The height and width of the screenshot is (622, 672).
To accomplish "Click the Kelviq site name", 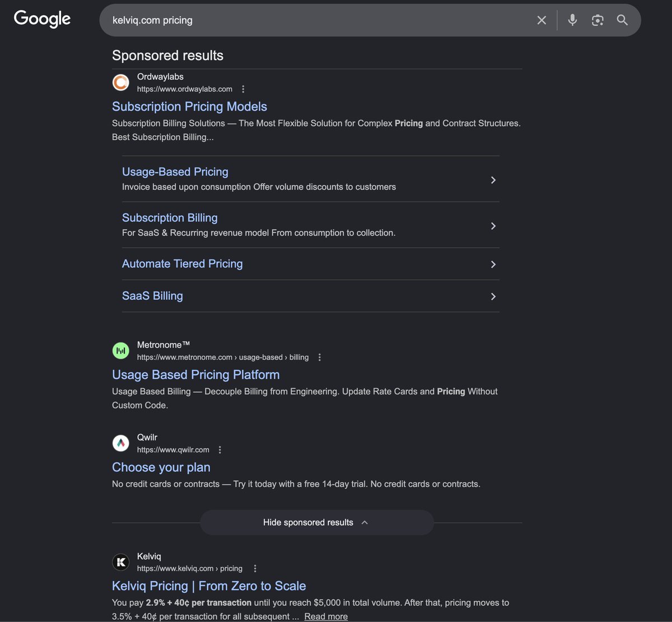I will [x=149, y=556].
